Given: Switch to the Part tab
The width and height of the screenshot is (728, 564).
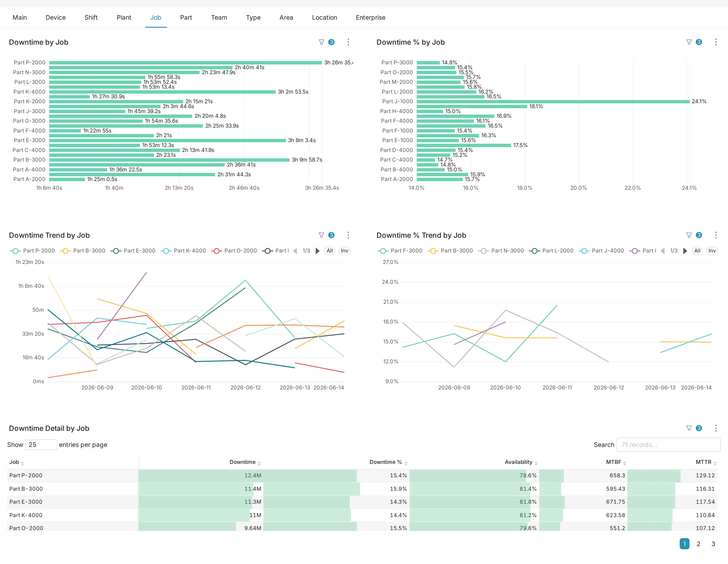Looking at the screenshot, I should [x=186, y=17].
